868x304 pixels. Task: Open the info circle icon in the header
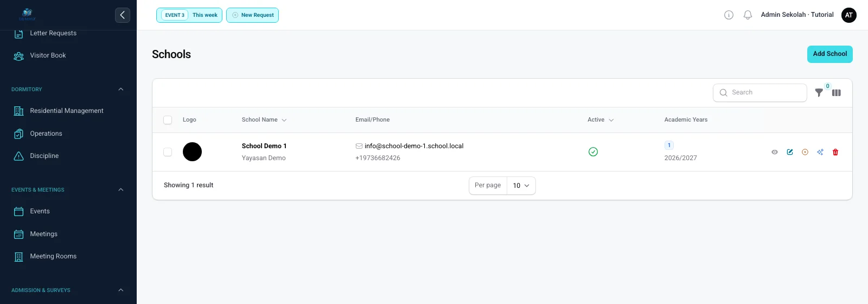click(729, 15)
